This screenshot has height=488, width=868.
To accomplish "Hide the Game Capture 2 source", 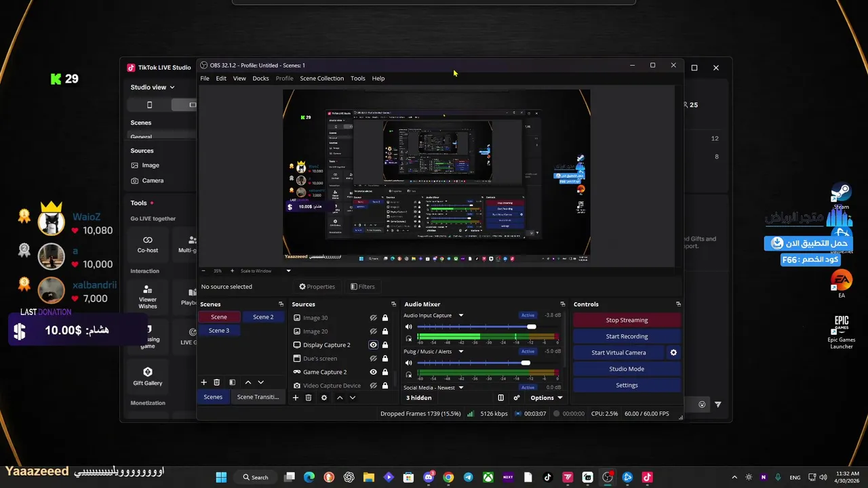I will coord(373,372).
